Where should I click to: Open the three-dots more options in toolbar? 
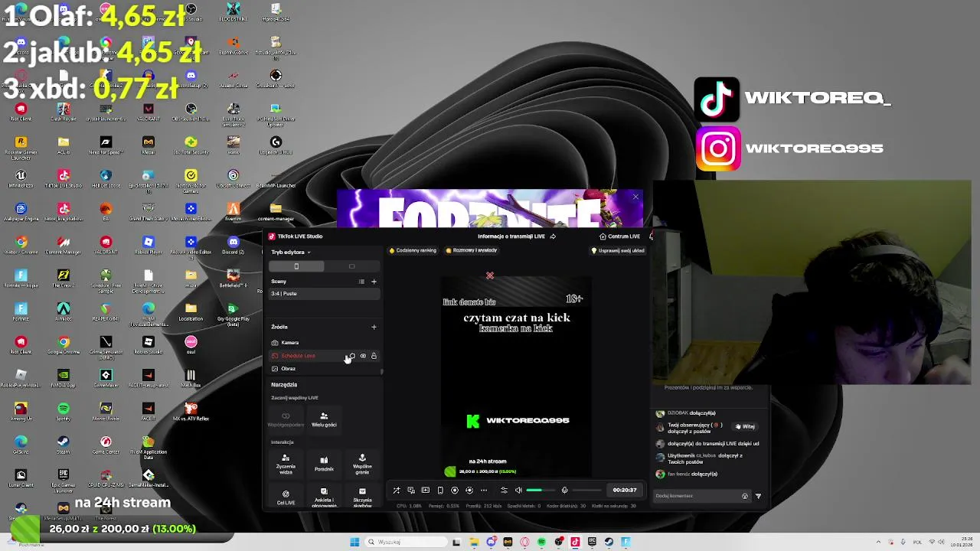483,491
